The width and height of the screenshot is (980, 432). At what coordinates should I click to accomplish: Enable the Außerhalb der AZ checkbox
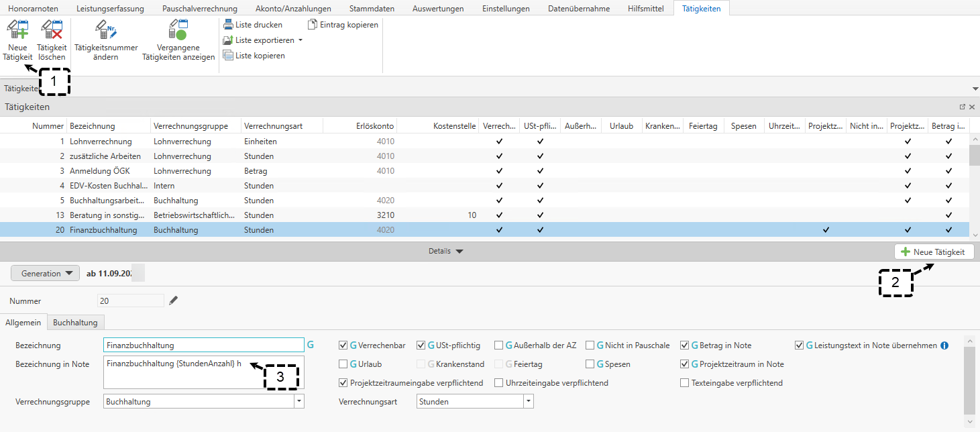499,345
